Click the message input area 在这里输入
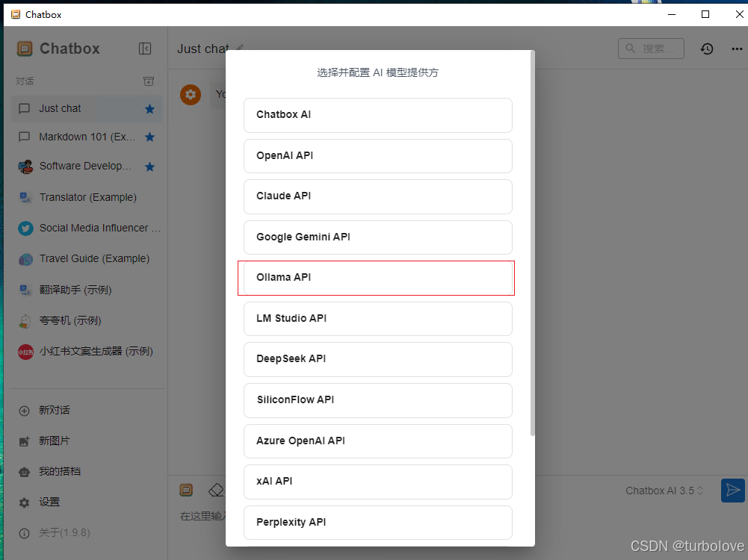The height and width of the screenshot is (560, 748). [x=203, y=516]
